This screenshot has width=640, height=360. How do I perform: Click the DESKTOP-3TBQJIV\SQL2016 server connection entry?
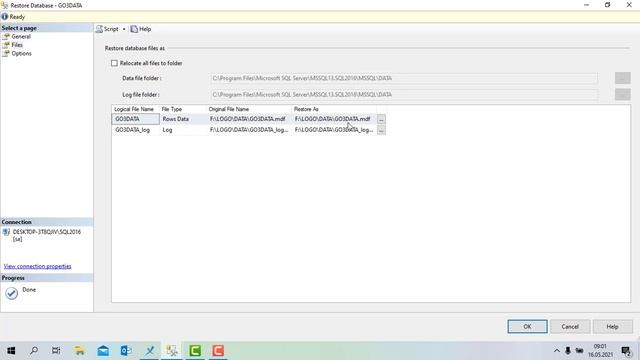(x=47, y=235)
